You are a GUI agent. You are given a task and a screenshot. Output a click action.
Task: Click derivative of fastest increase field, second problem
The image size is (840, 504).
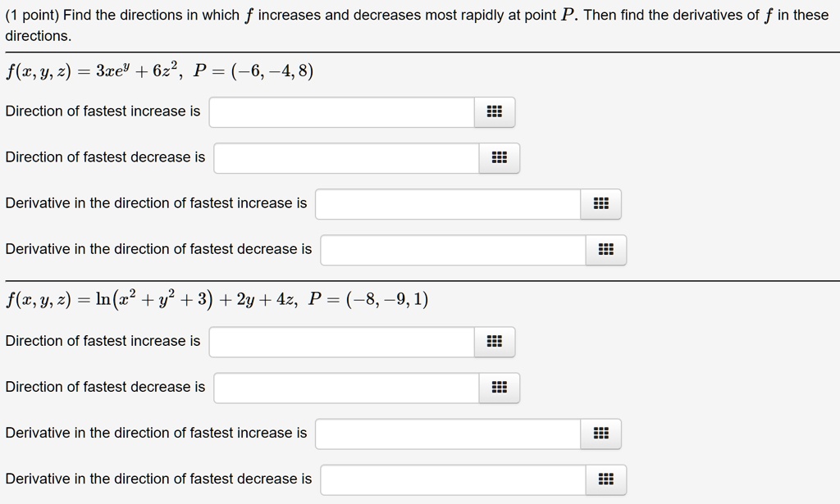click(x=447, y=434)
